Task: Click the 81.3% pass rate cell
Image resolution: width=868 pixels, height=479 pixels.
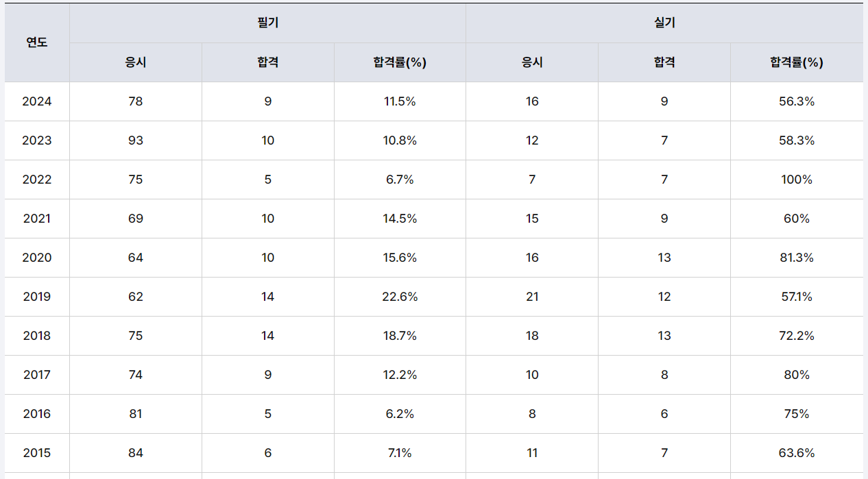Action: coord(797,258)
